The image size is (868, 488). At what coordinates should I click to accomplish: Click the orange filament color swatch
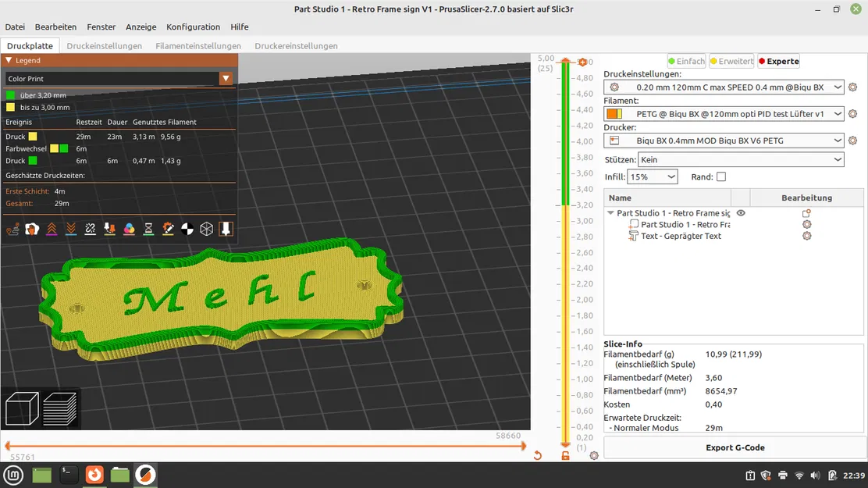pyautogui.click(x=614, y=113)
